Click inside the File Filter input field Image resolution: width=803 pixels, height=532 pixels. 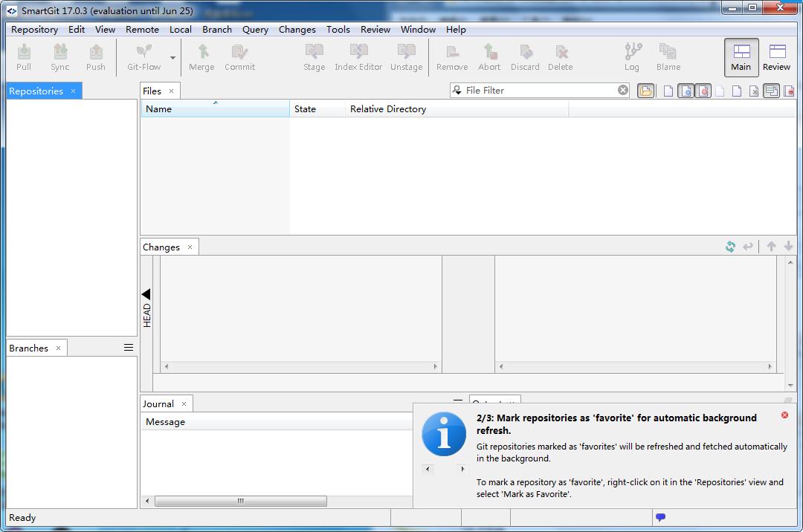click(x=539, y=91)
